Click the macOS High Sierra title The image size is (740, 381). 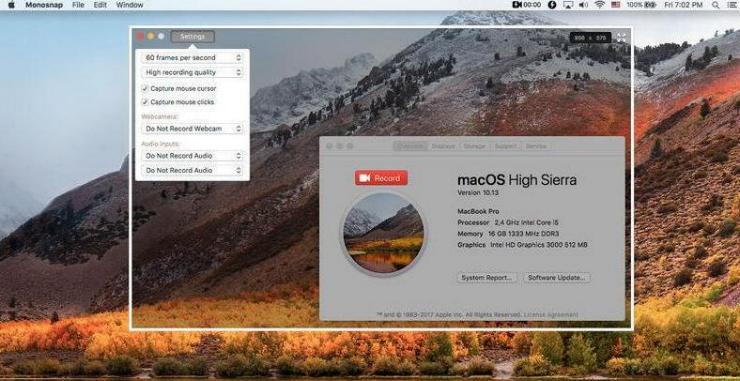coord(517,180)
